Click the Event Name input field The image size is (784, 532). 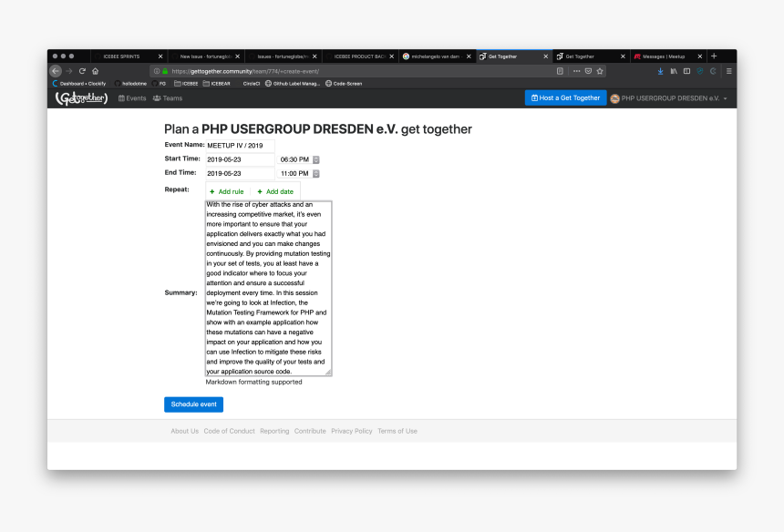[240, 146]
